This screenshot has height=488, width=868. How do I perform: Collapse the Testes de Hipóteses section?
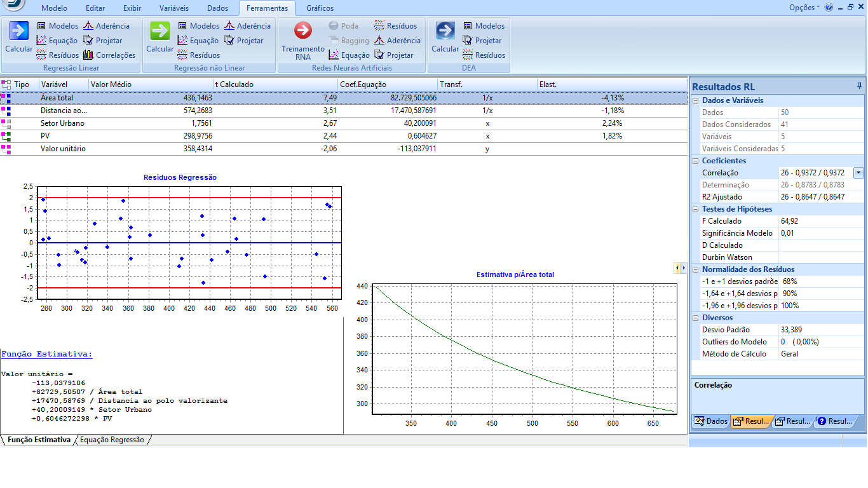[x=696, y=209]
